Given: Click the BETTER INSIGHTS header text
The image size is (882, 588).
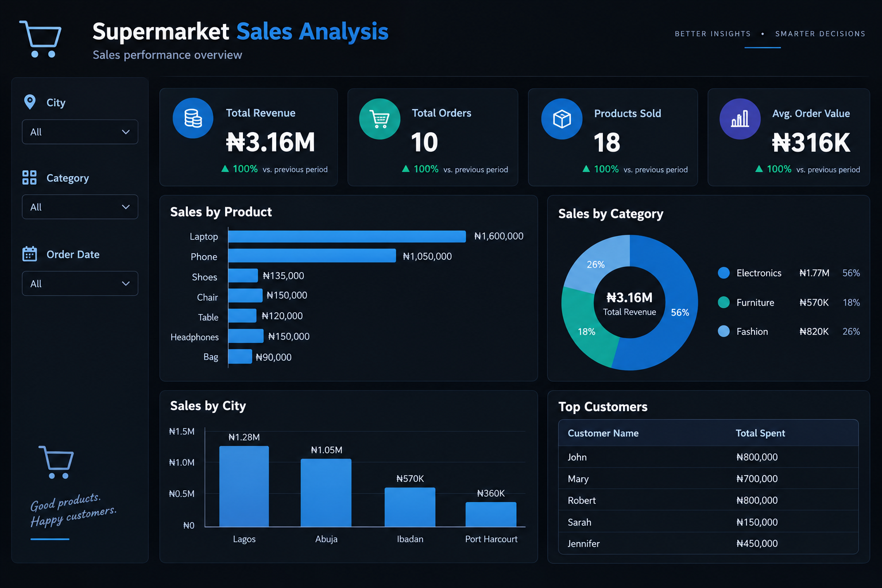Looking at the screenshot, I should click(713, 34).
